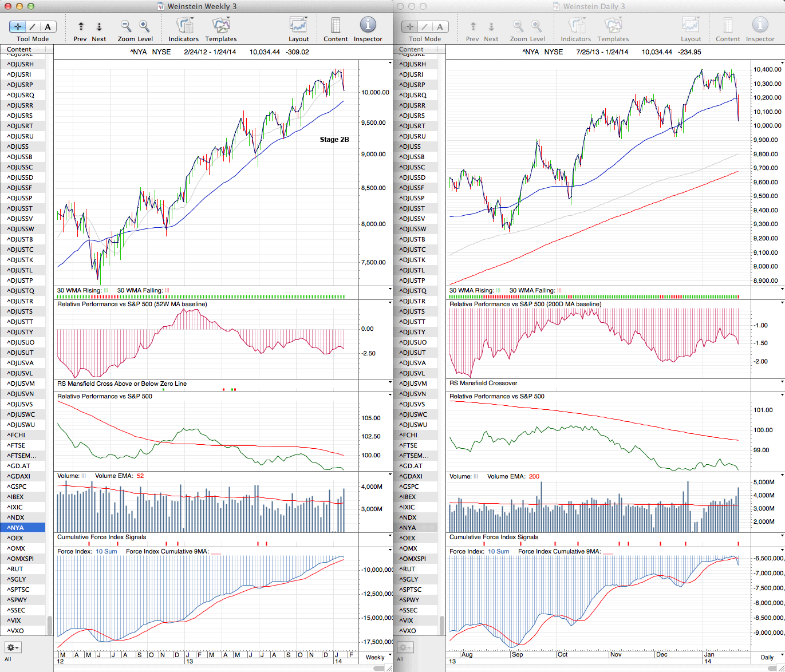The width and height of the screenshot is (785, 672).
Task: Open the Inspector in the Weekly window
Action: point(368,26)
